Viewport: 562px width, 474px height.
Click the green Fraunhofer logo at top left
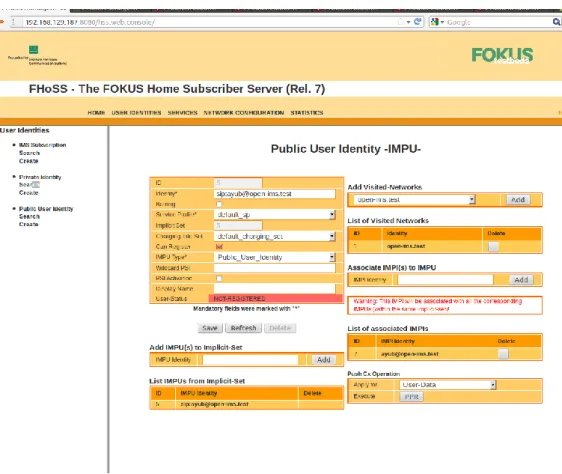tap(33, 49)
